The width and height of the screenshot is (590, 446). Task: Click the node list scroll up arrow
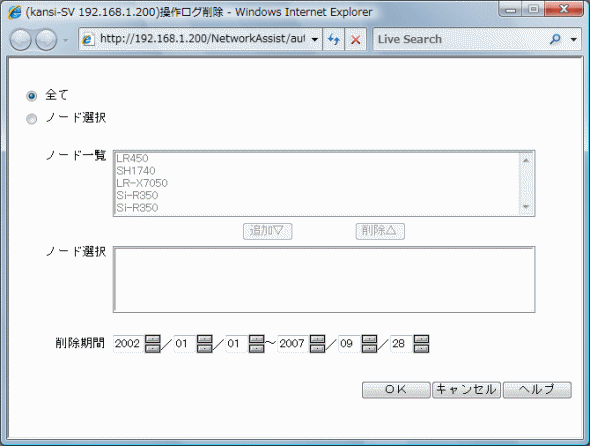pyautogui.click(x=526, y=160)
